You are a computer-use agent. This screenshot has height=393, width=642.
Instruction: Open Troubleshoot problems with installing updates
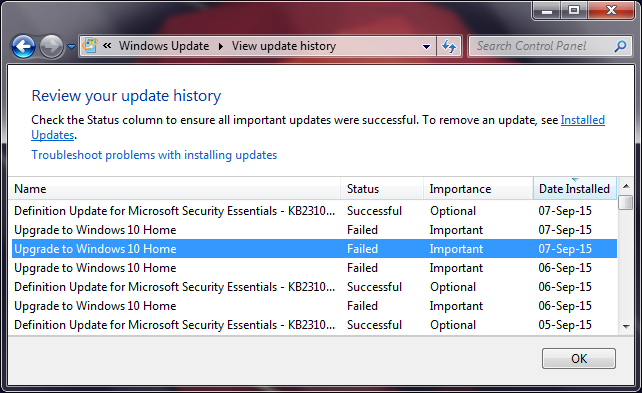click(x=154, y=155)
